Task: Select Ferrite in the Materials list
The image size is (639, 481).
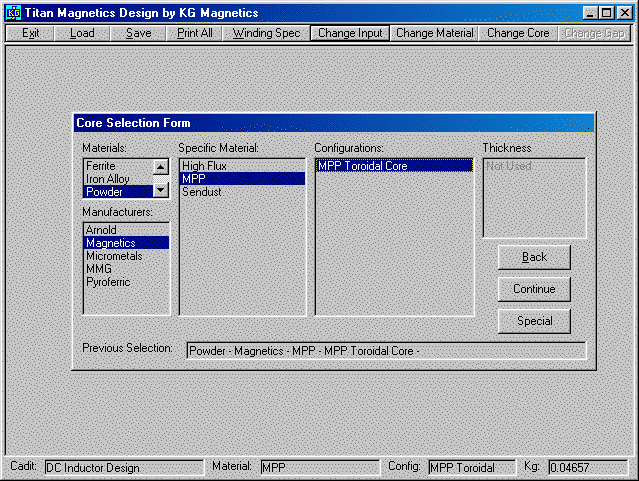Action: 118,166
